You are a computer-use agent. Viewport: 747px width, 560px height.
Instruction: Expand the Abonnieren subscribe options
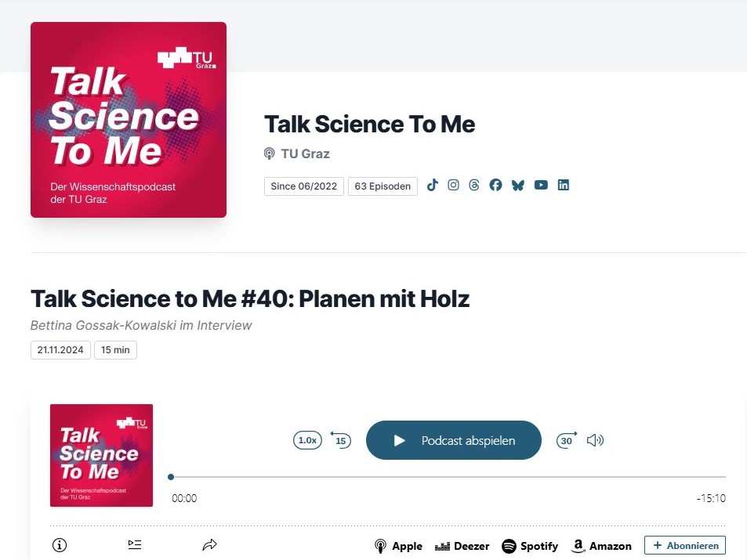pos(685,545)
